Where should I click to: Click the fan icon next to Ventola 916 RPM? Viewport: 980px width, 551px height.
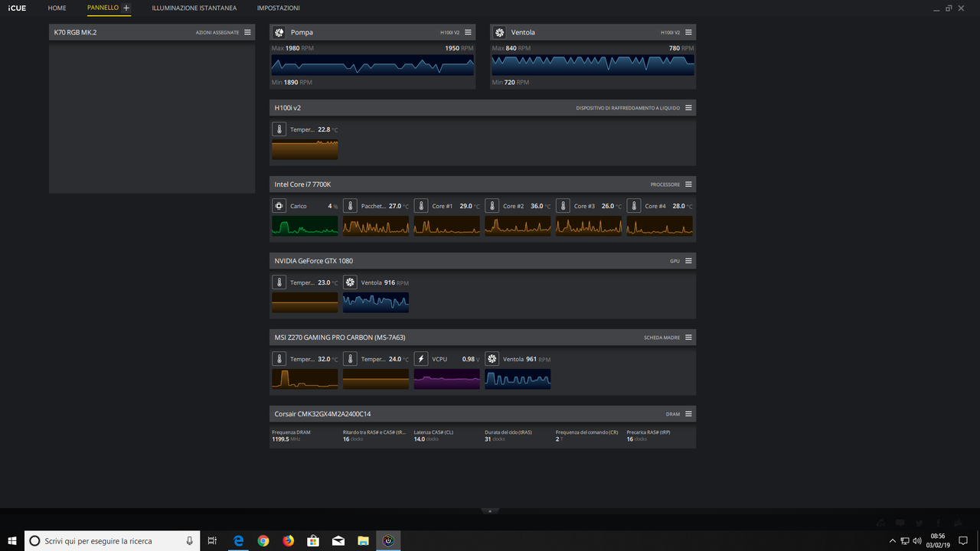click(x=350, y=282)
